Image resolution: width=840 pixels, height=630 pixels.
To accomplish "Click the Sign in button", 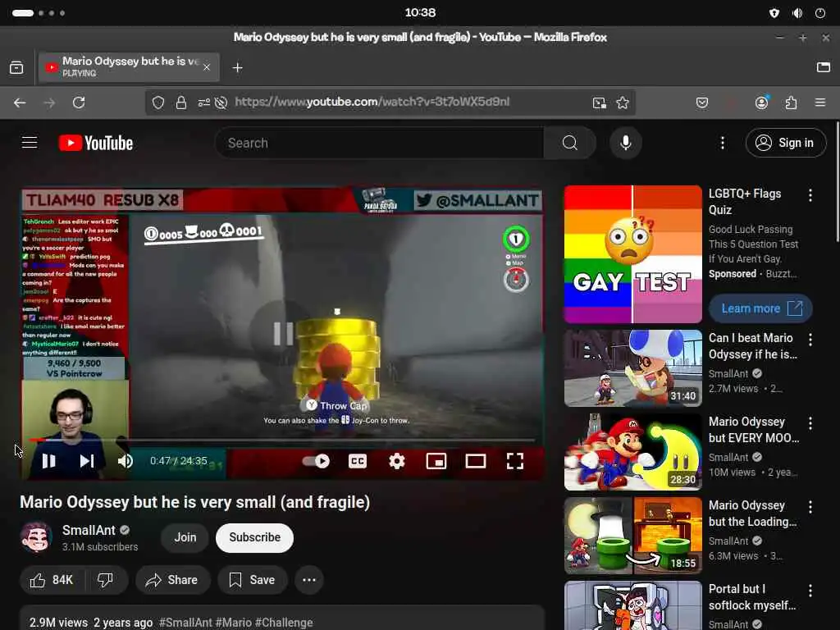I will click(x=785, y=143).
